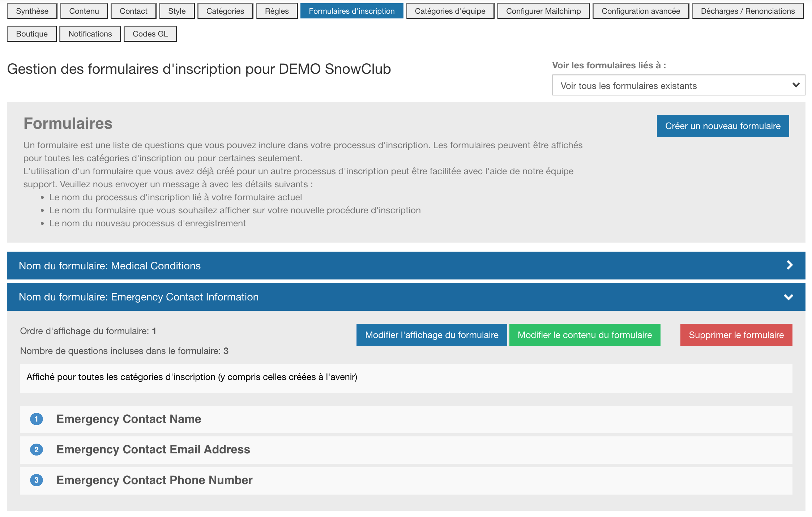Image resolution: width=812 pixels, height=517 pixels.
Task: Click numbered badge 1 beside Emergency Contact Name
Action: [x=36, y=419]
